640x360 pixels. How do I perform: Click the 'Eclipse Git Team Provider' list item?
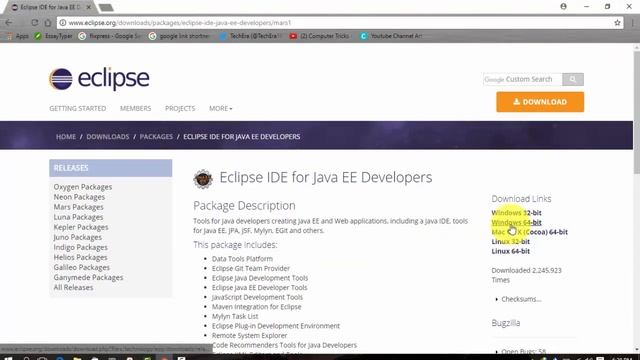point(251,268)
